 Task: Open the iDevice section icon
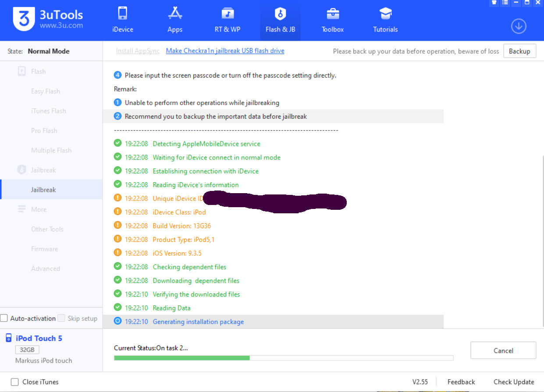tap(123, 14)
